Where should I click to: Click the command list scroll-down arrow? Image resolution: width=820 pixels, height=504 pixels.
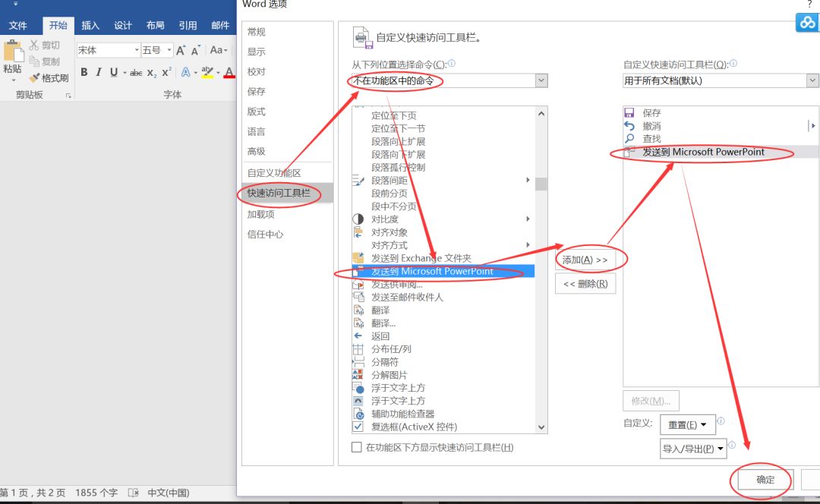click(x=541, y=427)
